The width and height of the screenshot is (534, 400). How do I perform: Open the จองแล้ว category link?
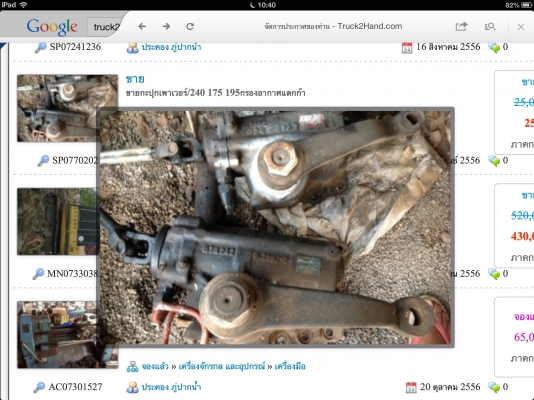155,366
